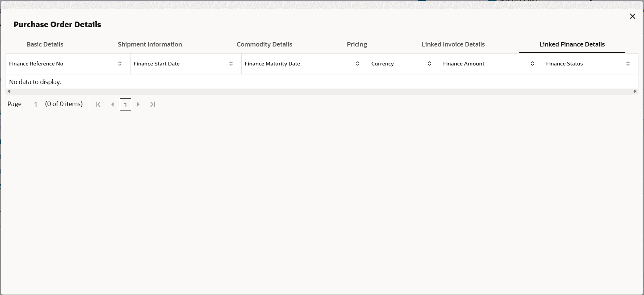Go to first page of results
The height and width of the screenshot is (295, 644).
(x=98, y=105)
